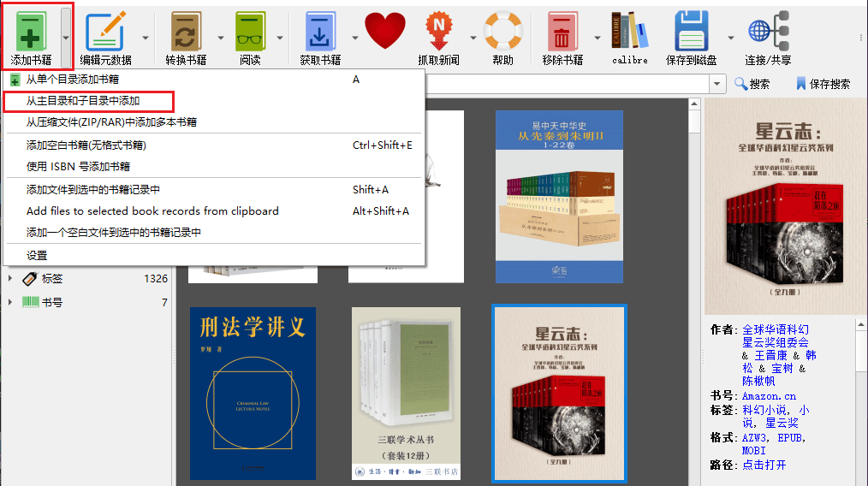Choose 使用 ISBN 号添加书籍 menu item
Screen dimensions: 868x486
[213, 166]
